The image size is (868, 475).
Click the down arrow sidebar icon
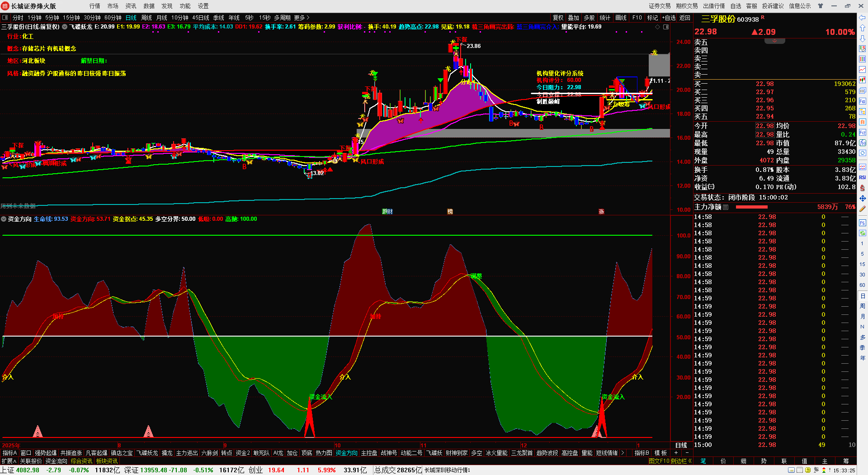(863, 38)
